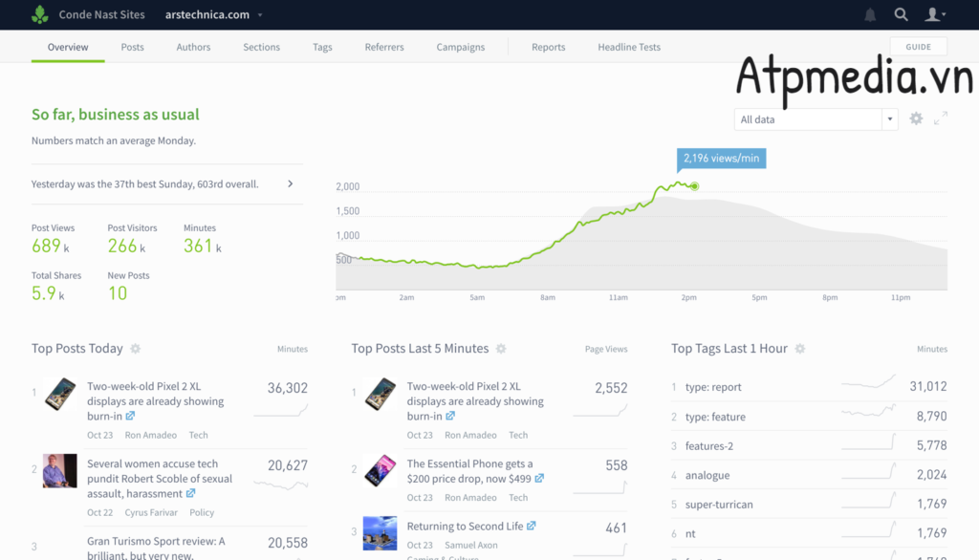The image size is (979, 560).
Task: Open the super-turrican tag
Action: (719, 505)
